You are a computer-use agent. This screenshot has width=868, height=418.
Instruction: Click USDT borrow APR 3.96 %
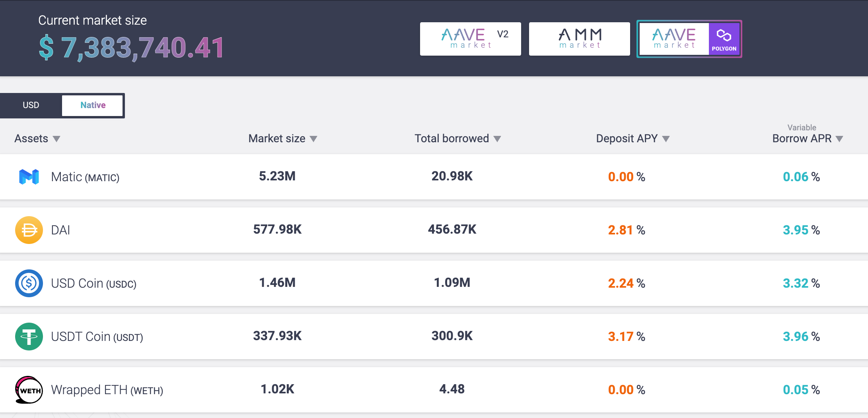802,337
